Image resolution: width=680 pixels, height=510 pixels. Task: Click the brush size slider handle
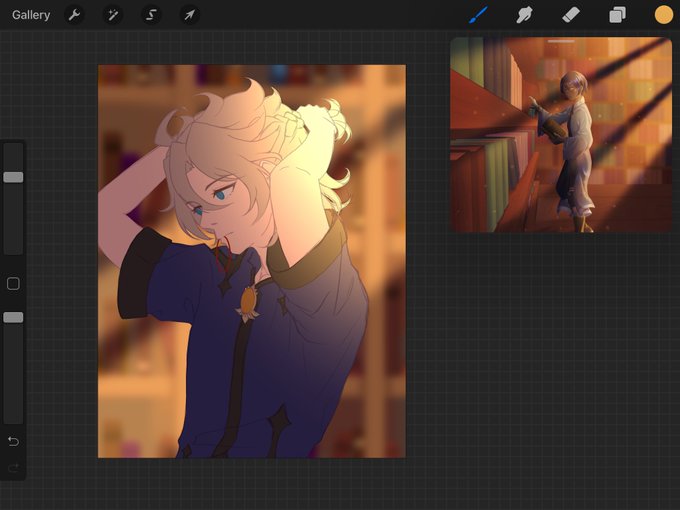[x=13, y=177]
